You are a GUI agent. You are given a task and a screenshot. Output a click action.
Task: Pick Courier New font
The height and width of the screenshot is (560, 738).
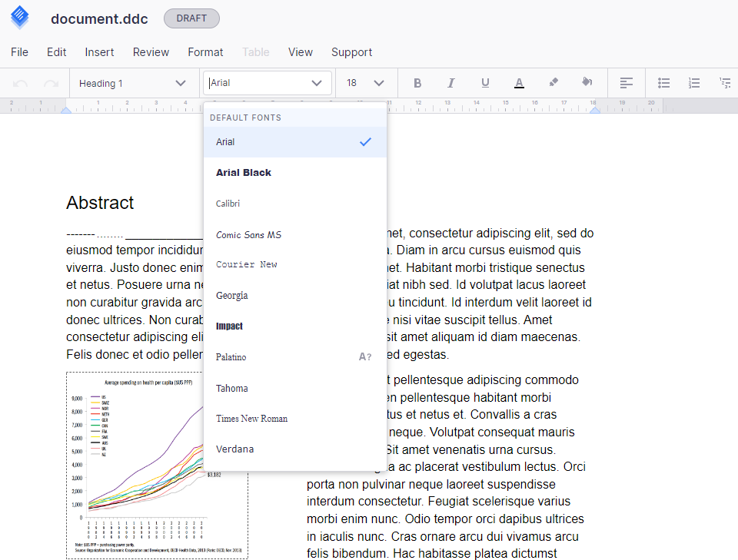pos(295,265)
